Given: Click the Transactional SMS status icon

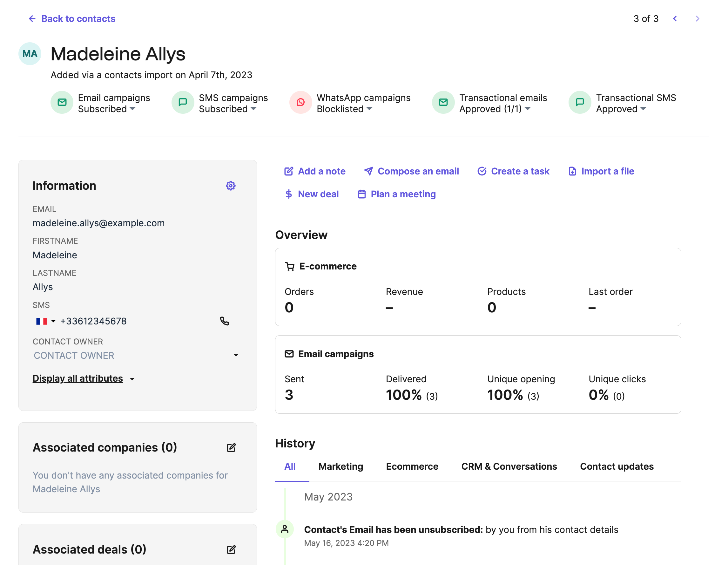Looking at the screenshot, I should (580, 102).
